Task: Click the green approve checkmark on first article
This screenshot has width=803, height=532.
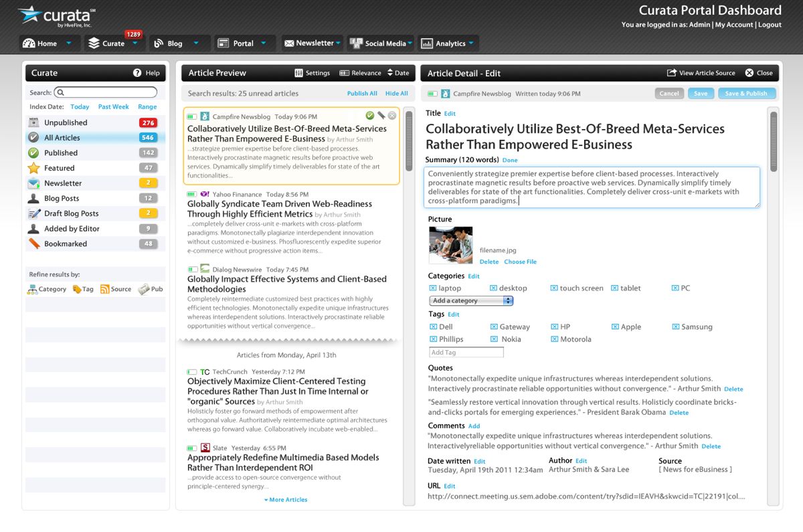Action: click(x=370, y=116)
